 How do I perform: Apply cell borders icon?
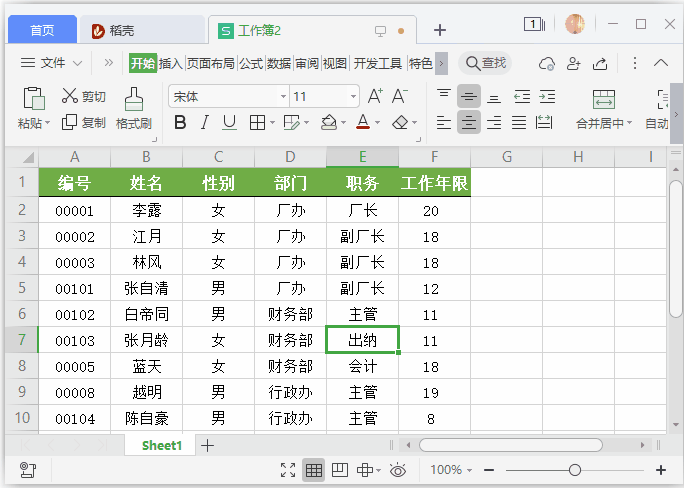point(257,123)
